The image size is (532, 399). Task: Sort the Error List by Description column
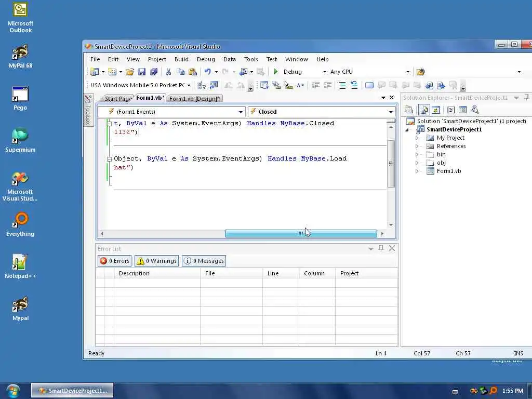157,273
